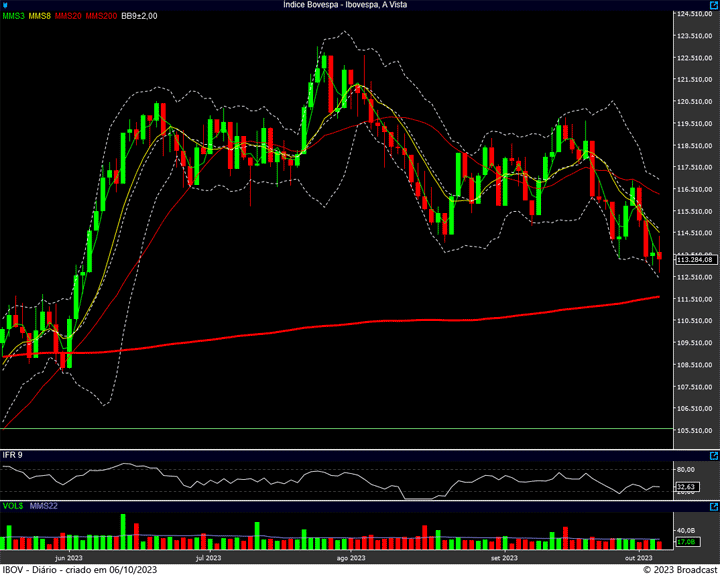Click the set 2023 date axis label
This screenshot has width=720, height=575.
pos(503,558)
